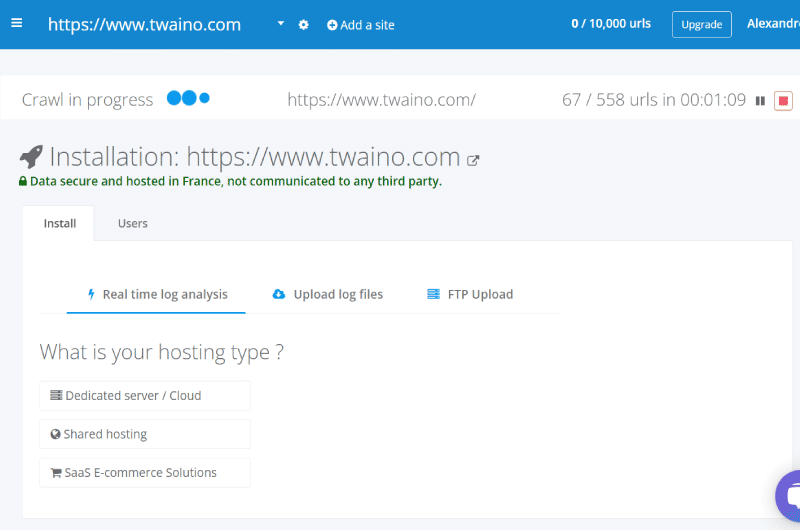Click the rocket icon beside Installation
This screenshot has height=530, width=800.
point(31,157)
